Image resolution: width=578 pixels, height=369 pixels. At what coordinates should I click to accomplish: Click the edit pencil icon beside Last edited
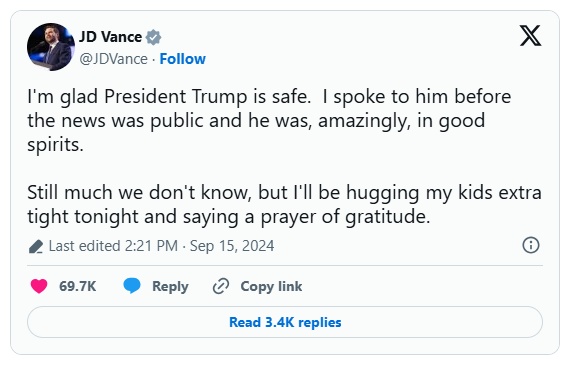(36, 246)
